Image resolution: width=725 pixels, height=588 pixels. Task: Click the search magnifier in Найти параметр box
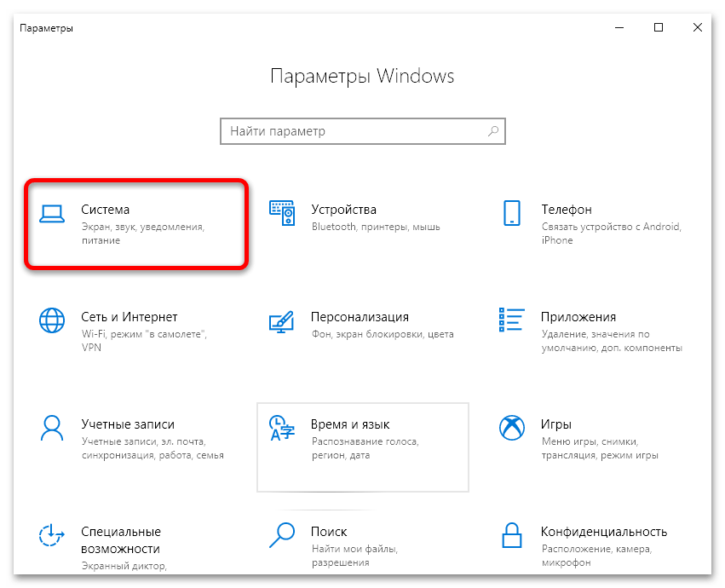tap(493, 131)
